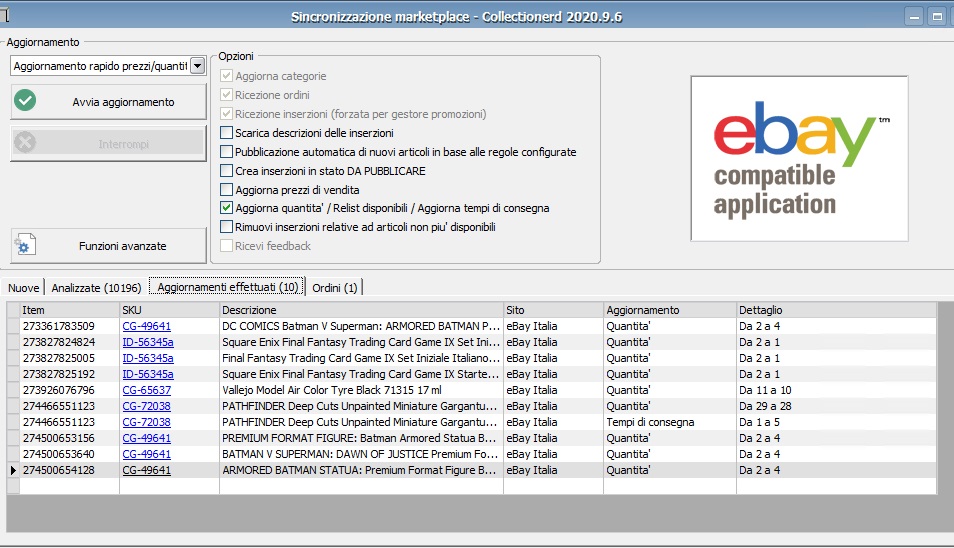Image resolution: width=954 pixels, height=548 pixels.
Task: Select the Aggiornamenti effettuati (10) tab
Action: coord(228,286)
